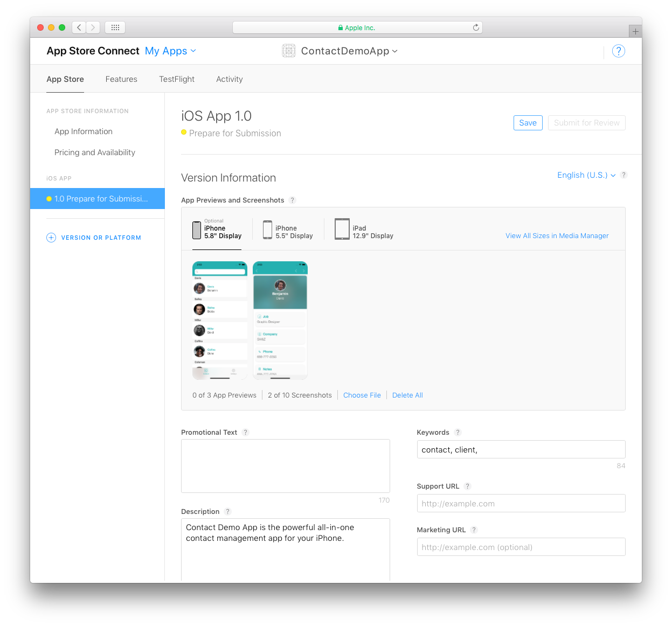672x626 pixels.
Task: Click the ContactDemoApp placeholder app icon
Action: tap(289, 51)
